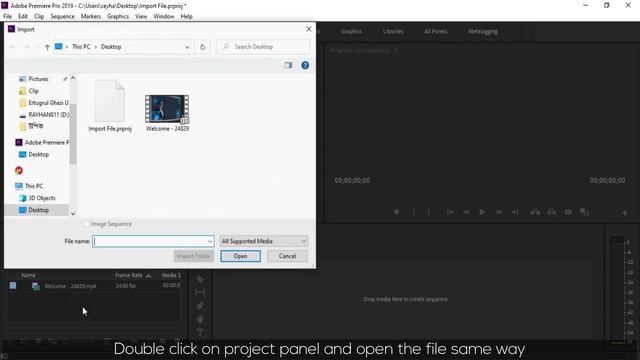Image resolution: width=640 pixels, height=360 pixels.
Task: Switch to the Graphics workspace tab
Action: pyautogui.click(x=351, y=31)
